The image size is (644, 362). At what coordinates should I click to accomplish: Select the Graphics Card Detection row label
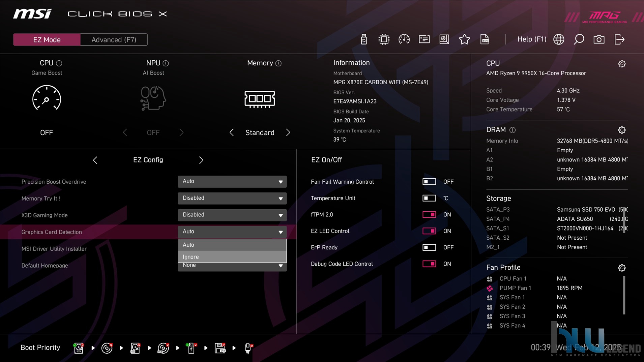(x=52, y=232)
